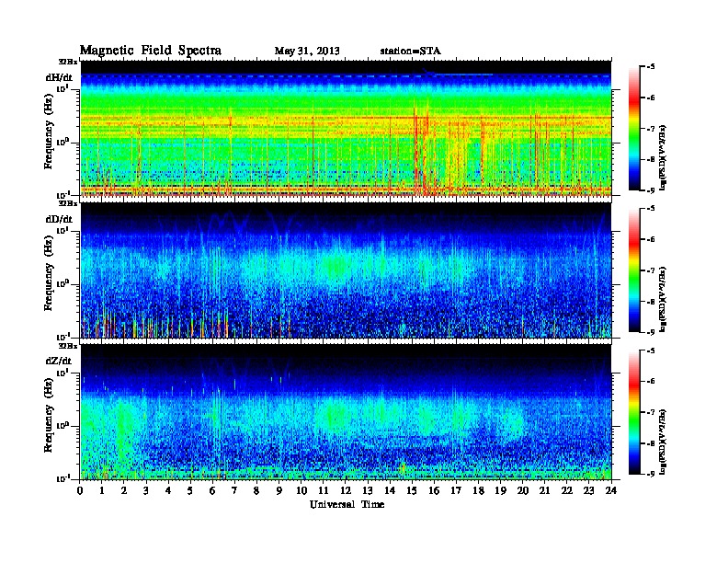Click hour 15 on the Universal Time axis
728x563 pixels.
pos(412,490)
